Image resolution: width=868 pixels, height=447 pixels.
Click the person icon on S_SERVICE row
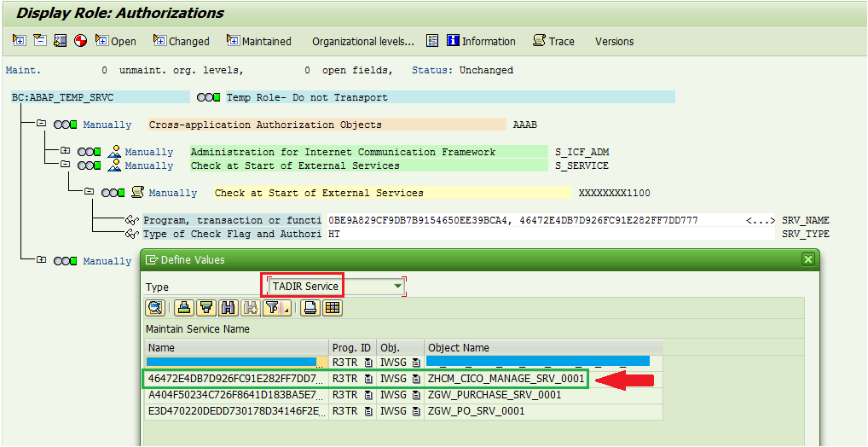point(114,165)
